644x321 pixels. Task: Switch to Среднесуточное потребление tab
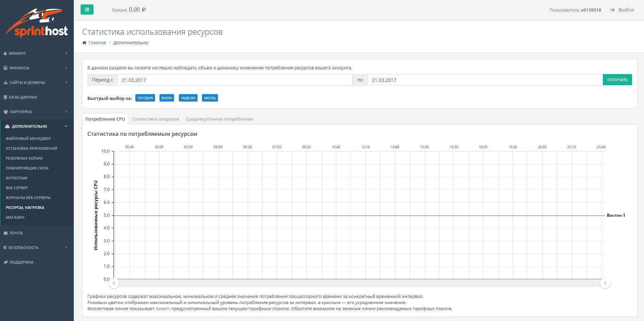[219, 119]
